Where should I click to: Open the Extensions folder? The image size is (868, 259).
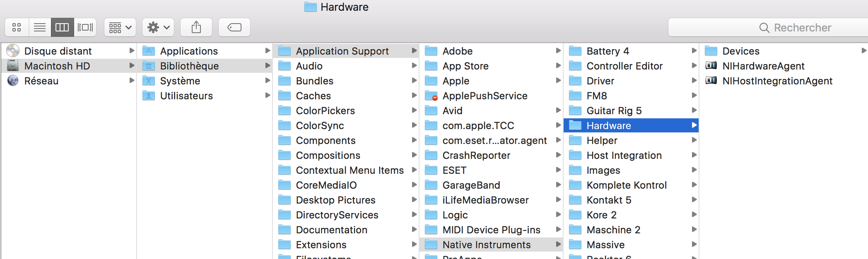(x=346, y=245)
